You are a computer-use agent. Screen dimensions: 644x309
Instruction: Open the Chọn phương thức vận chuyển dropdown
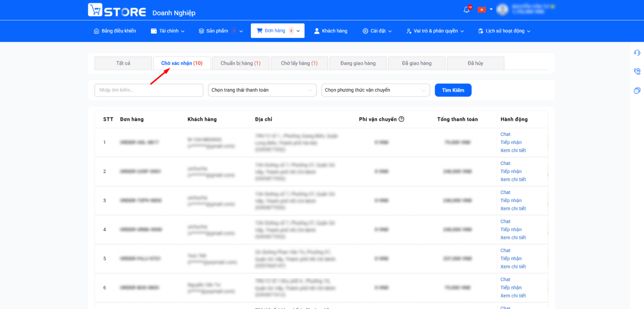(376, 90)
